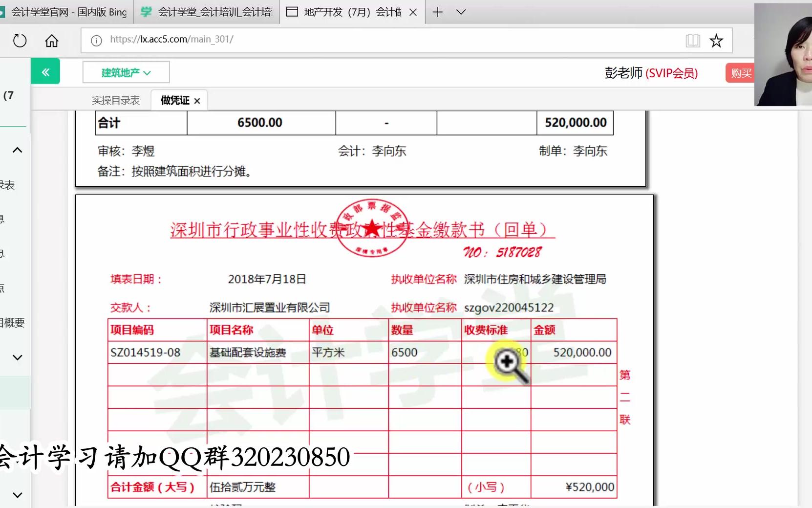Open a new browser tab

(437, 12)
